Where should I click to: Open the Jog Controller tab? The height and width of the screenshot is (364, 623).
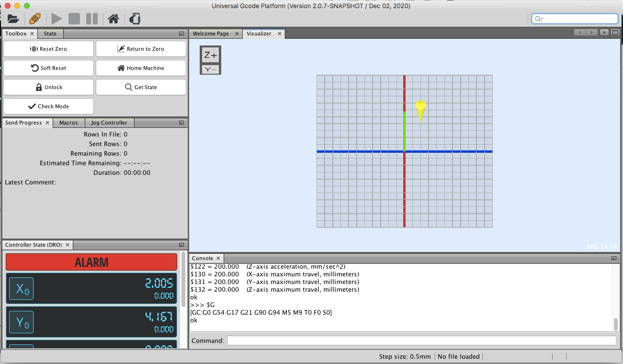click(x=109, y=123)
